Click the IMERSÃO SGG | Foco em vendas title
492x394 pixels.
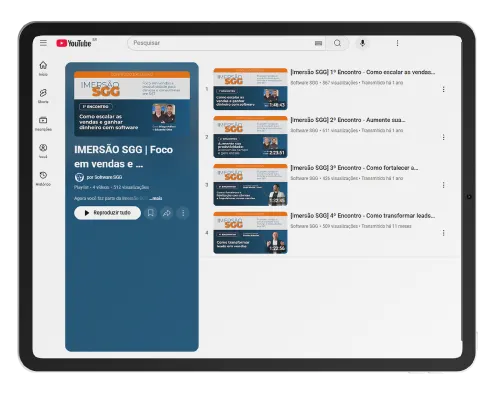123,156
